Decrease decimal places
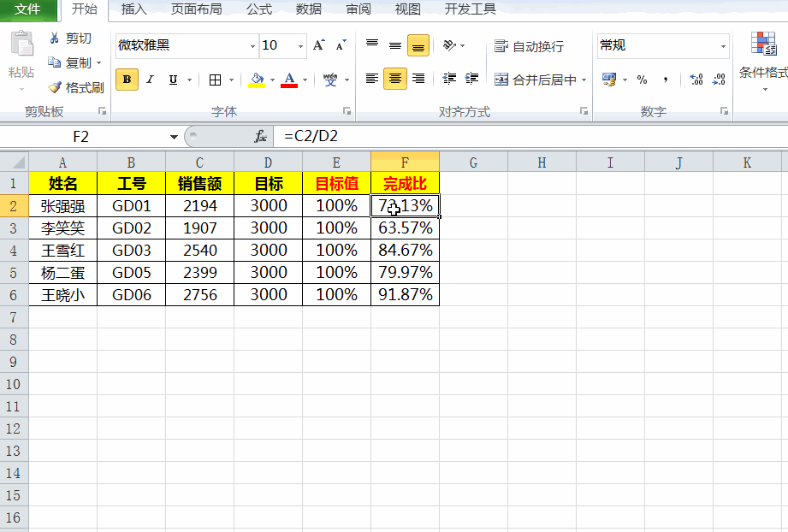The height and width of the screenshot is (532, 788). coord(720,80)
